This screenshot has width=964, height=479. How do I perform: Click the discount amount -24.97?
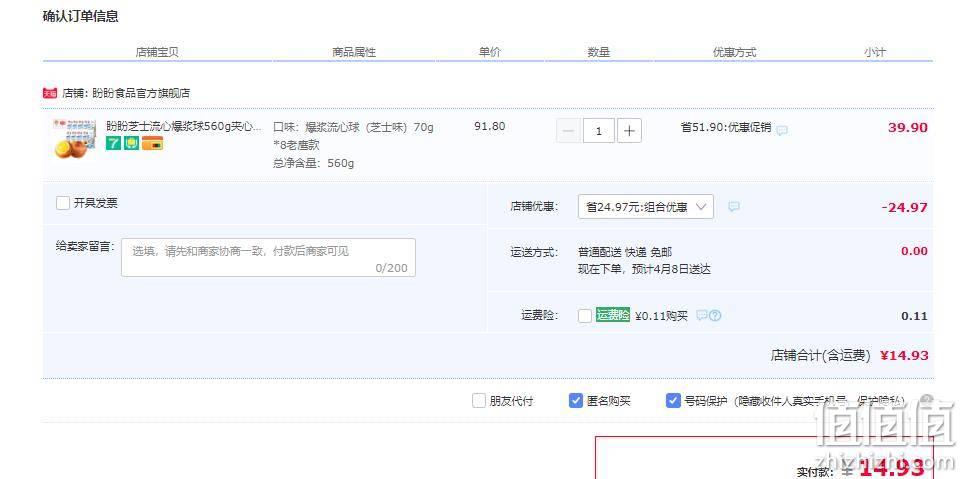pyautogui.click(x=904, y=208)
